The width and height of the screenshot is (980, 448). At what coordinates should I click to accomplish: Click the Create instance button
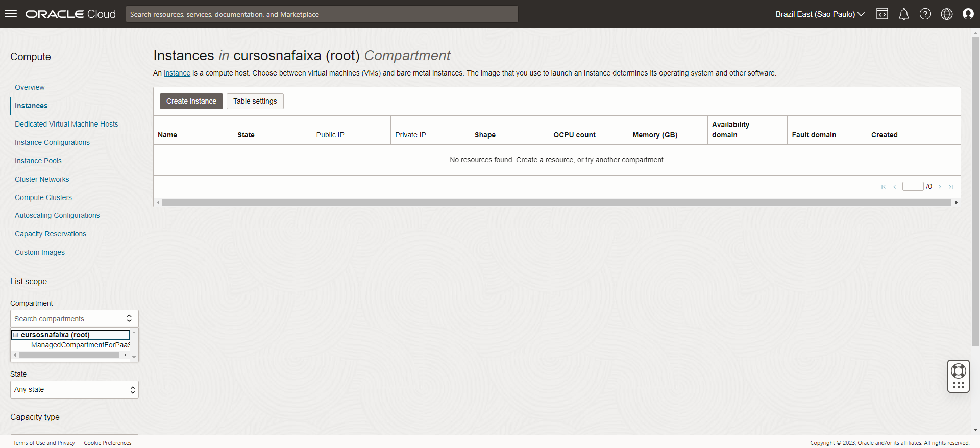point(191,101)
